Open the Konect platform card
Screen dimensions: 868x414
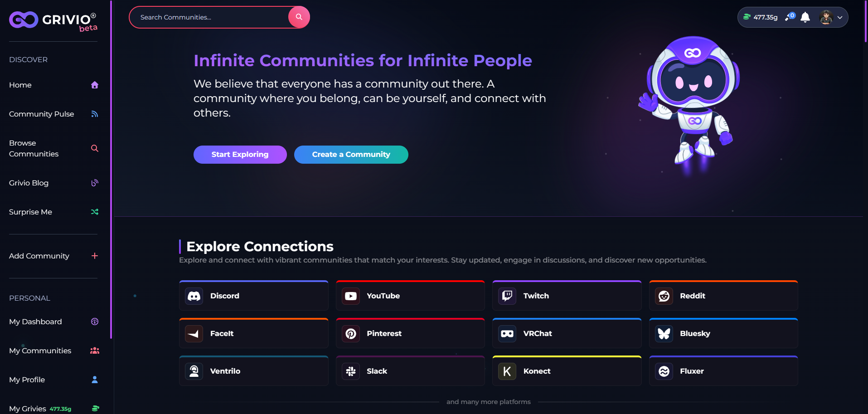click(x=567, y=371)
